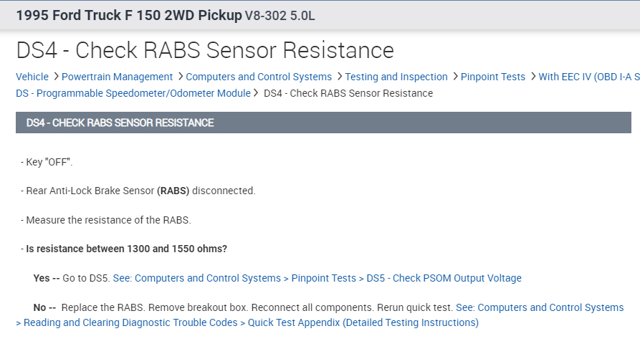Image resolution: width=640 pixels, height=364 pixels.
Task: Click current DS4 breadcrumb text at trail end
Action: (348, 93)
